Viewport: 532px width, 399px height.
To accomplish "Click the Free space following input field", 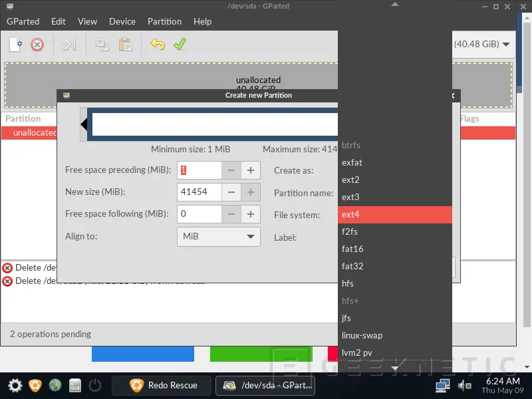I will (x=199, y=214).
